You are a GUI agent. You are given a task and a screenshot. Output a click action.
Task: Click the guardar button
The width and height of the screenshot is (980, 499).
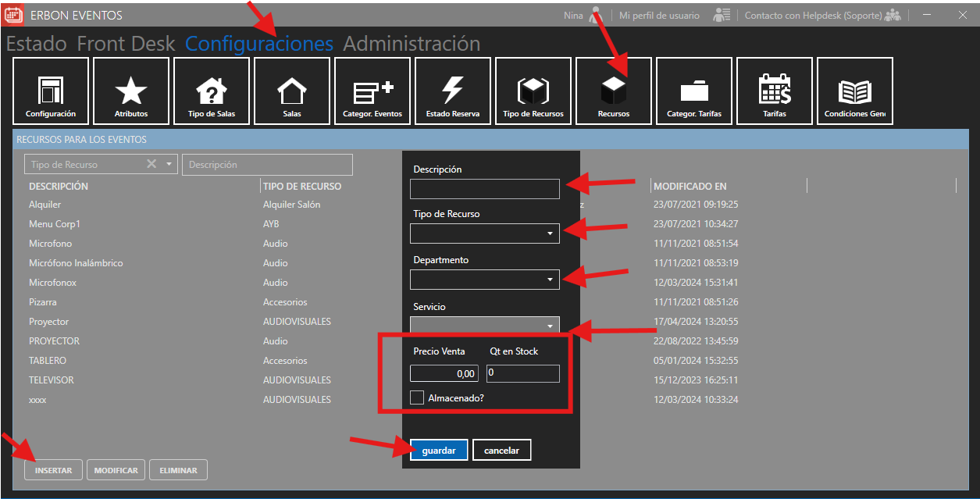tap(438, 451)
